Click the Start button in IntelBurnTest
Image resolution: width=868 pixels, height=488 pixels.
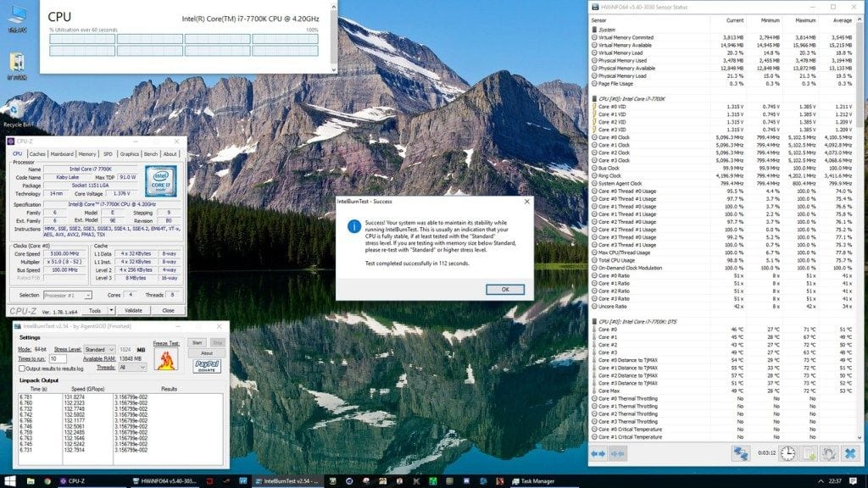tap(197, 342)
